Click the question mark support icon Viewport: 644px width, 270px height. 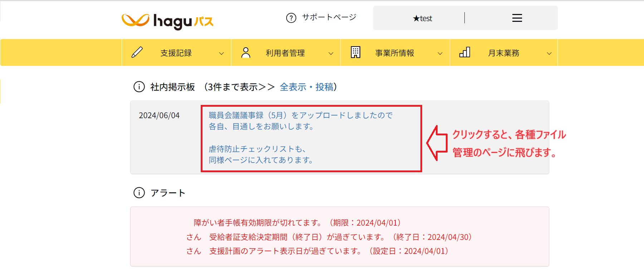click(291, 18)
